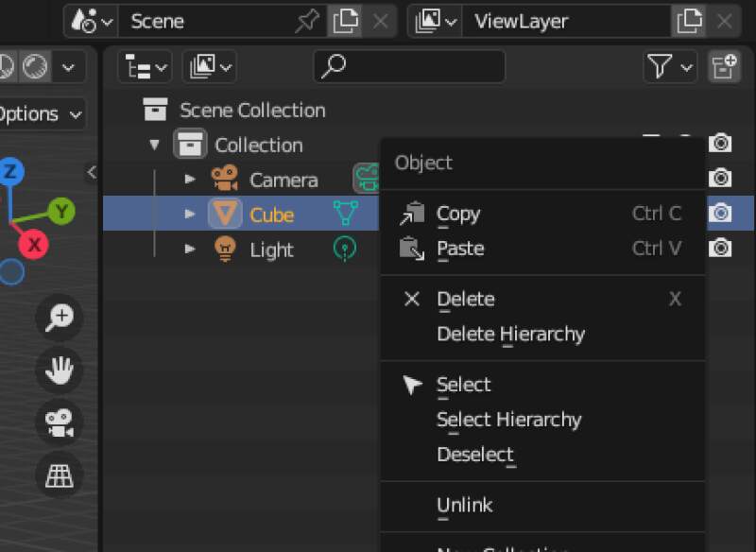Click new Scene button beside Scene name
The height and width of the screenshot is (552, 756).
345,21
